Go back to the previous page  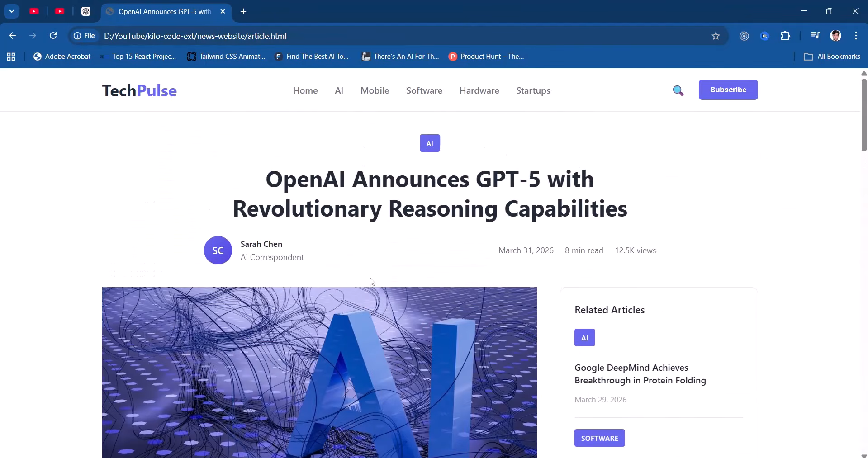13,36
